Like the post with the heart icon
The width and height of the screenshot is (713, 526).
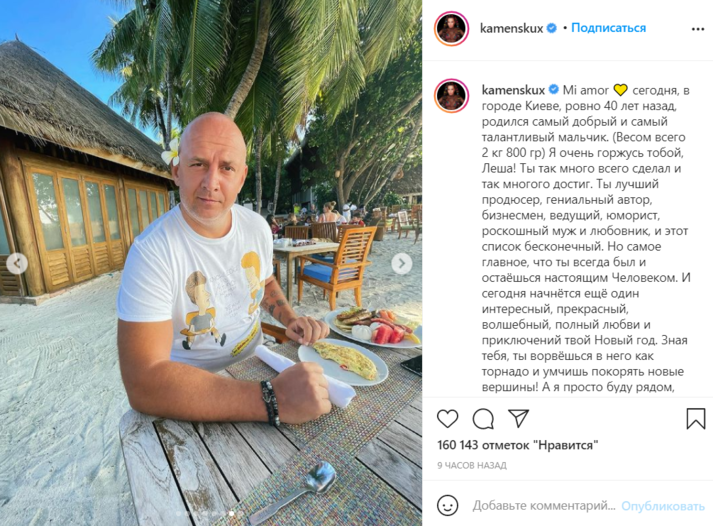[447, 419]
